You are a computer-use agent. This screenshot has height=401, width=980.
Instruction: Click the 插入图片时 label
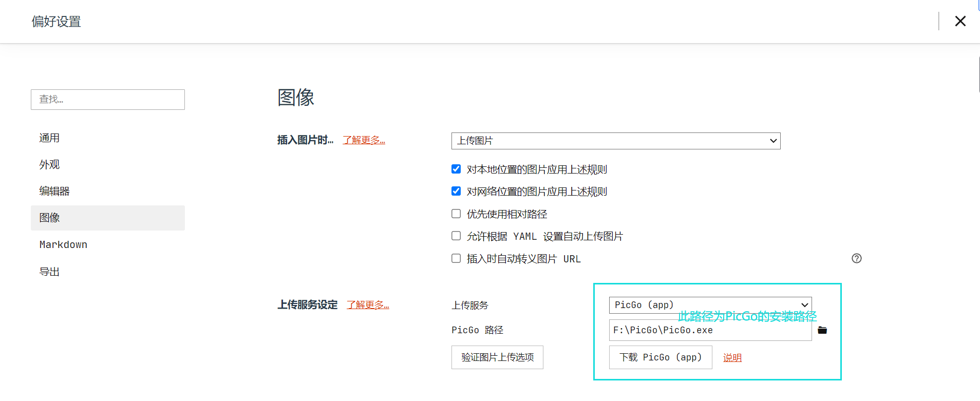pos(306,140)
